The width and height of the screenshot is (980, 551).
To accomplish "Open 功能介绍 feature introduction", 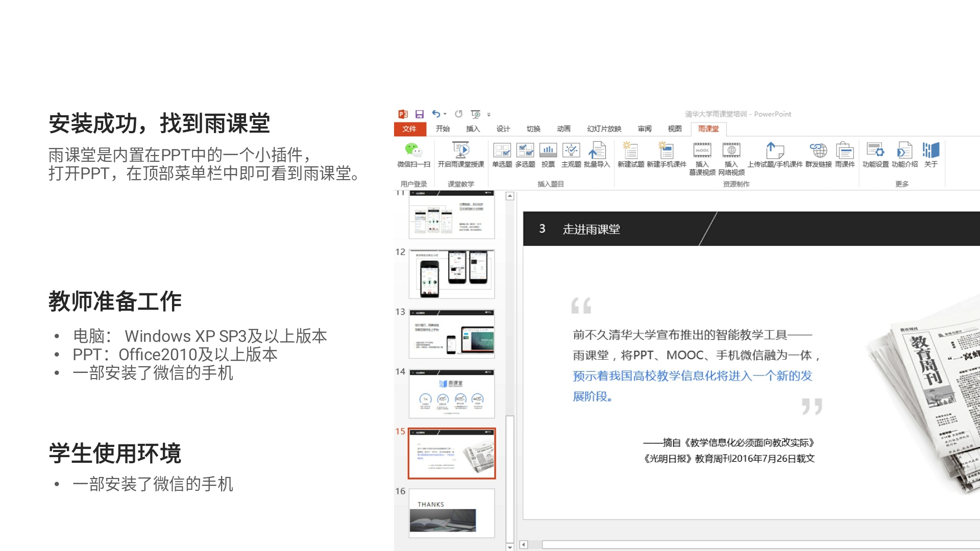I will [904, 155].
